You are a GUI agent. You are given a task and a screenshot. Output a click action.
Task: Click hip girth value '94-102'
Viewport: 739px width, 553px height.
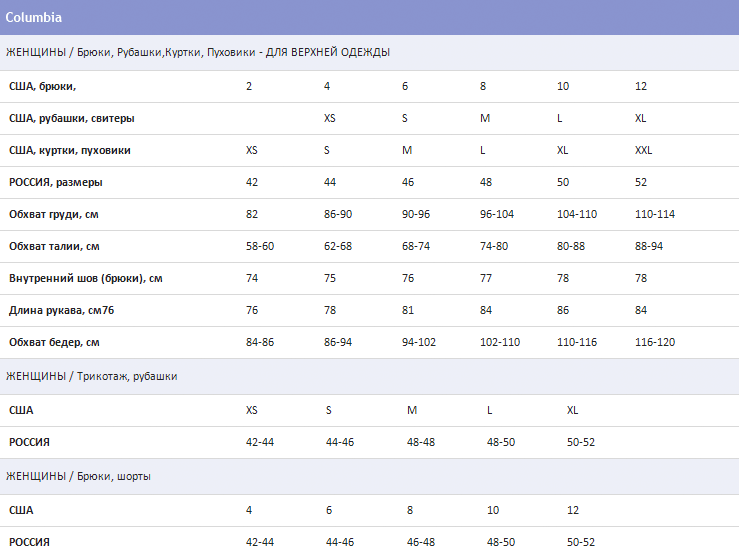(419, 343)
